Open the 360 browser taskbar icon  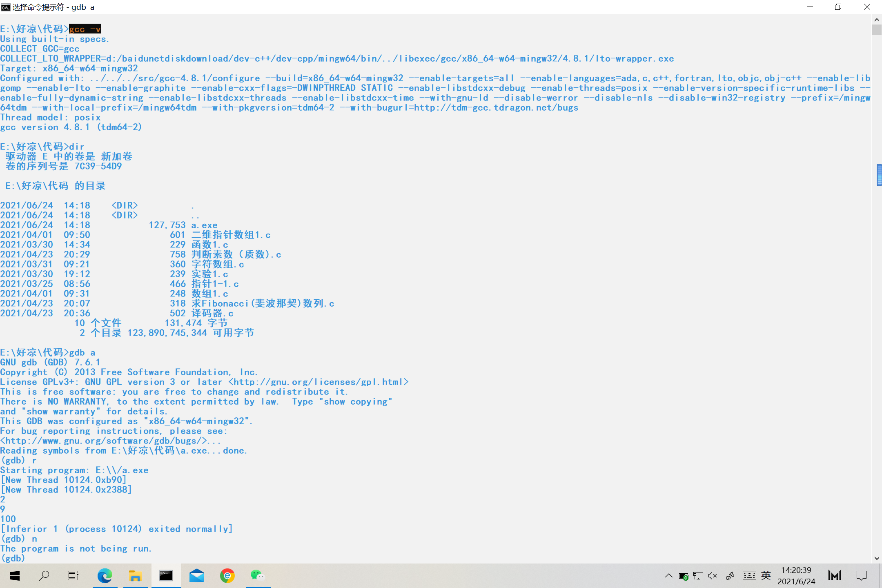point(227,576)
